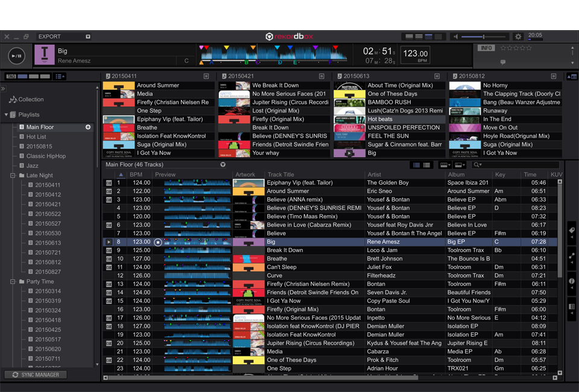Click the menu icon on palette 20150411
The height and width of the screenshot is (392, 579).
206,76
